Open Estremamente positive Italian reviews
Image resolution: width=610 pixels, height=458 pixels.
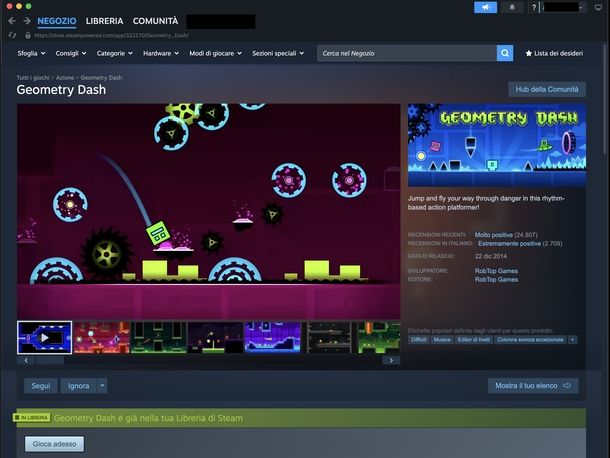[509, 244]
